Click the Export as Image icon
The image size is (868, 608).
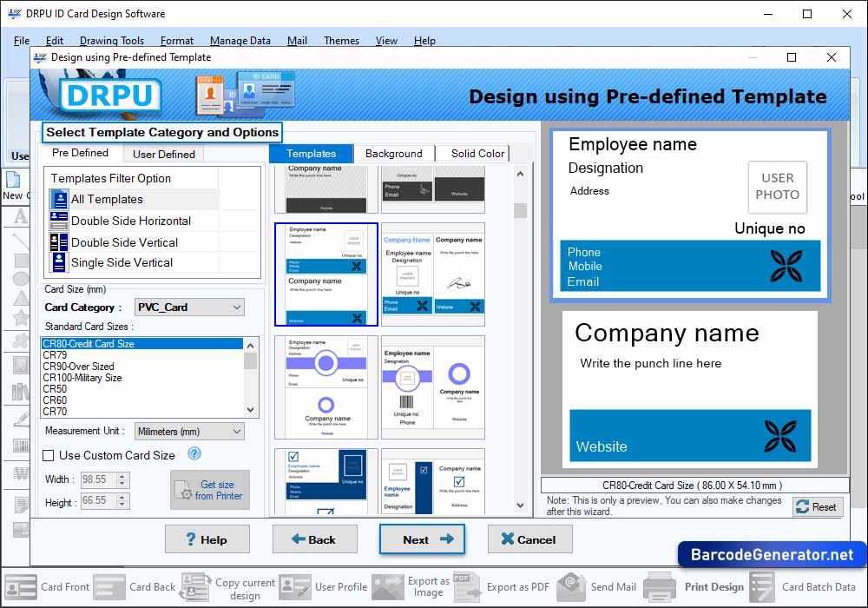387,587
